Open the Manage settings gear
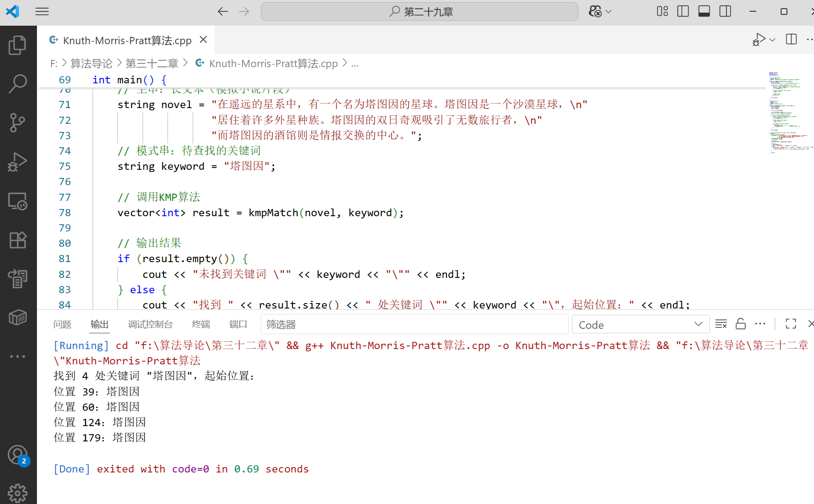 18,493
